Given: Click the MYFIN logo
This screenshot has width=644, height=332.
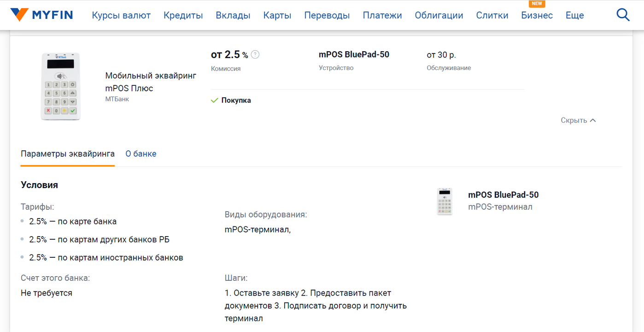Looking at the screenshot, I should 41,15.
